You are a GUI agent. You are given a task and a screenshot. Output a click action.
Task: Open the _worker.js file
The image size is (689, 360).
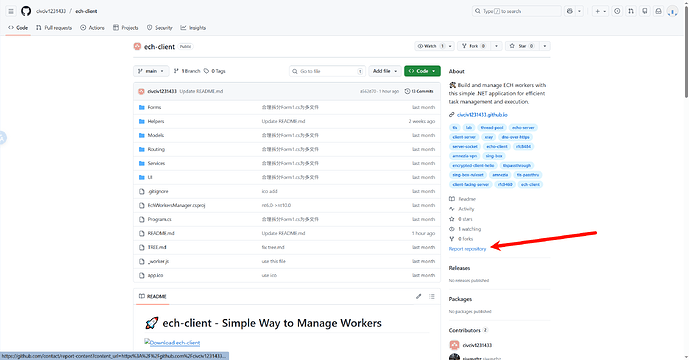point(158,261)
